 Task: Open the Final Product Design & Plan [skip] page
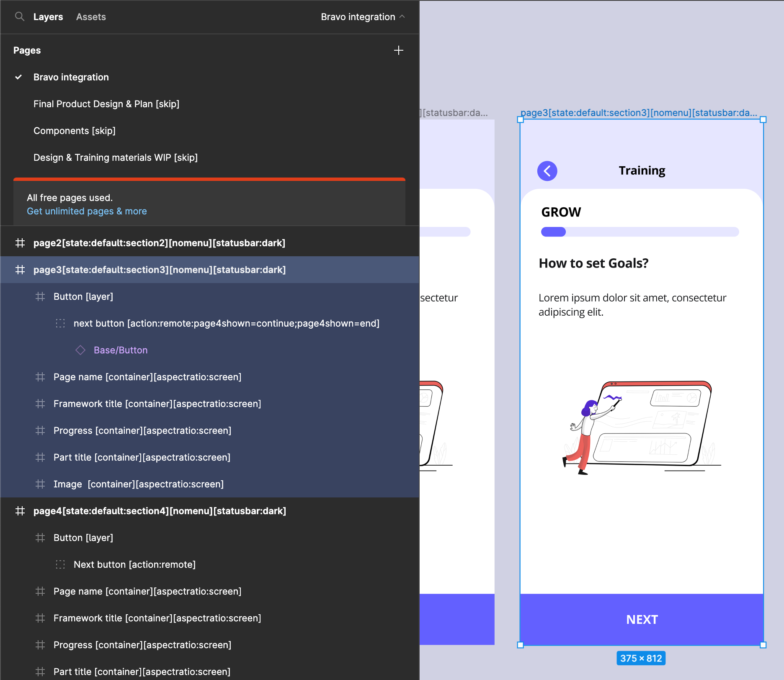click(209, 104)
